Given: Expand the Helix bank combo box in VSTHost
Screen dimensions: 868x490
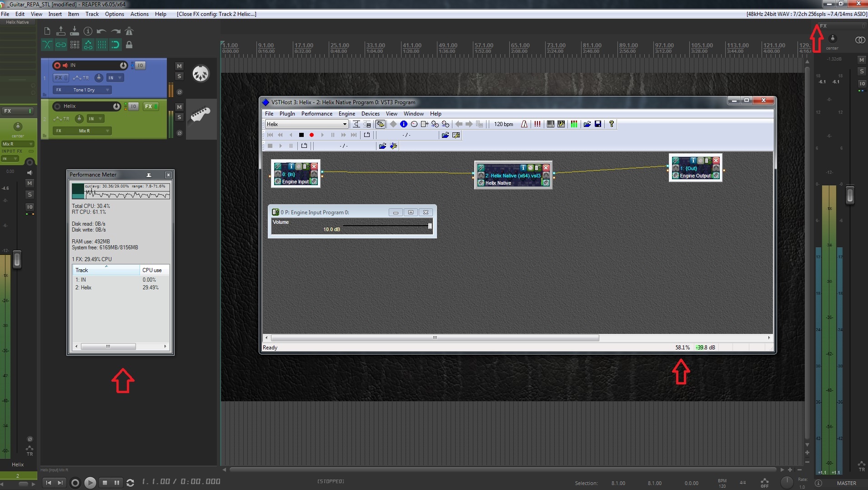Looking at the screenshot, I should tap(345, 124).
